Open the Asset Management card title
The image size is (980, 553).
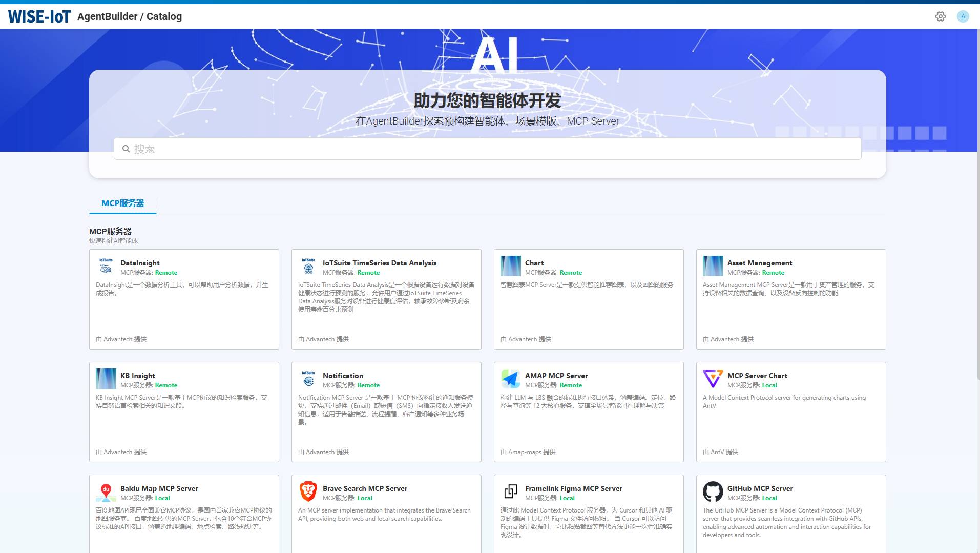pyautogui.click(x=759, y=263)
